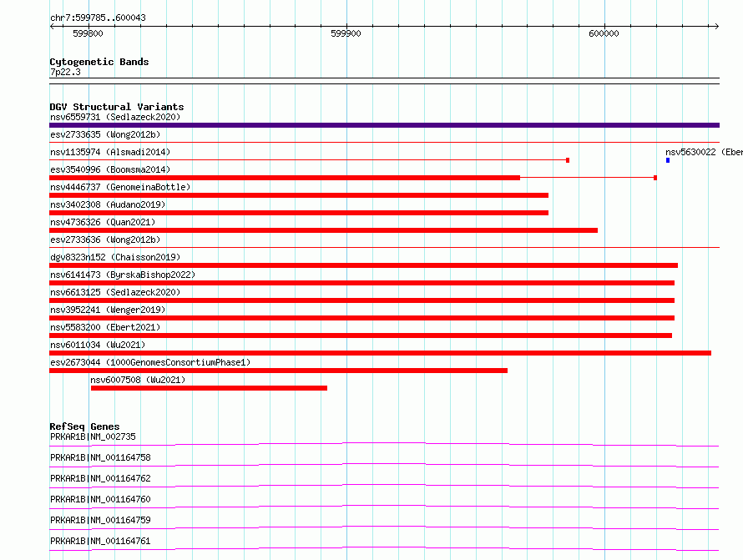Select the nsv5583200 red variant bar

coord(361,335)
